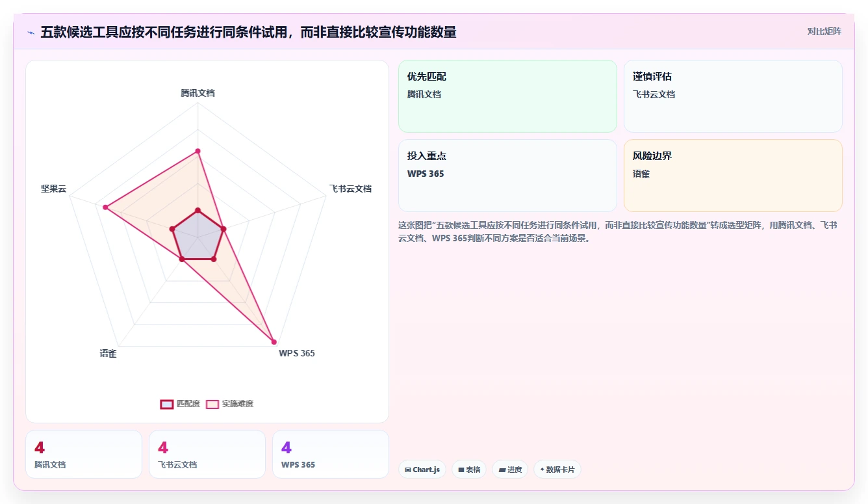The width and height of the screenshot is (868, 504).
Task: Click the 腾讯文档 radar axis label
Action: click(198, 93)
